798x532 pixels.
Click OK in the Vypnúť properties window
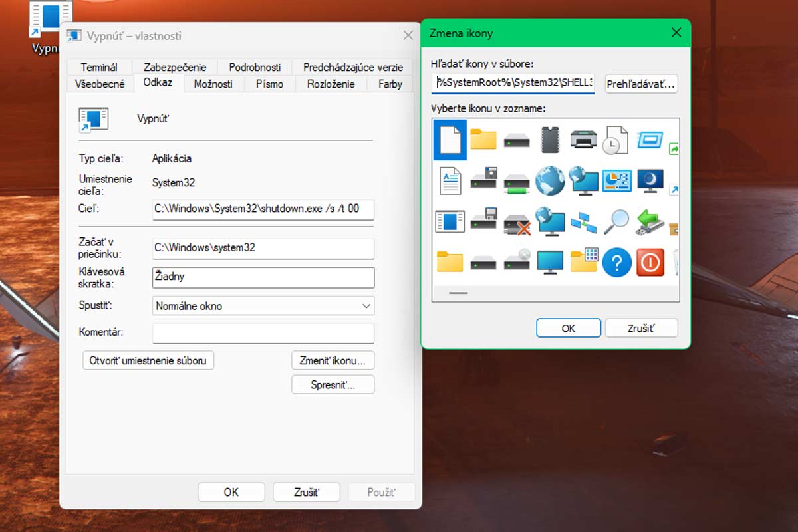point(231,492)
